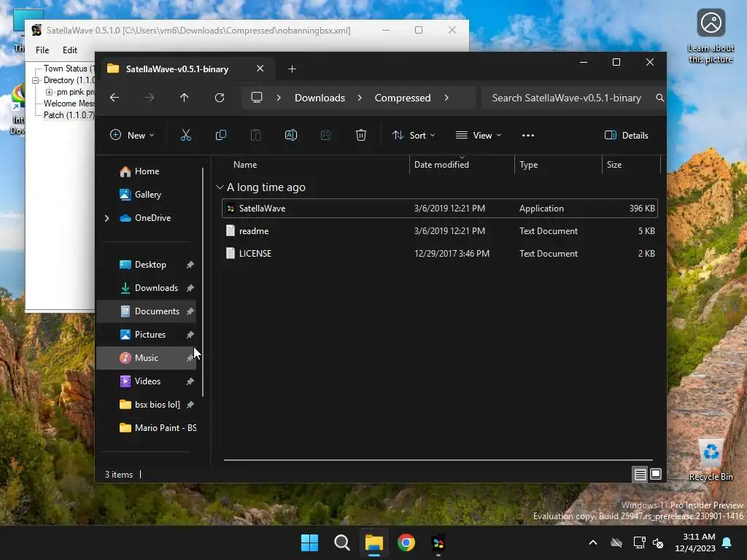Open the View dropdown

479,135
